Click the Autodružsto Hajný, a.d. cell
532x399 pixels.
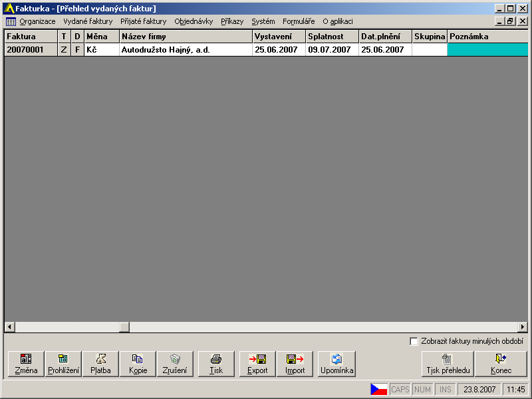pyautogui.click(x=186, y=50)
